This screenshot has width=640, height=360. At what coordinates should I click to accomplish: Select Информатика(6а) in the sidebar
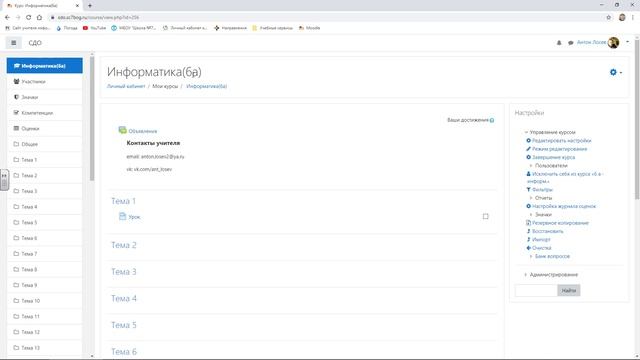click(44, 66)
